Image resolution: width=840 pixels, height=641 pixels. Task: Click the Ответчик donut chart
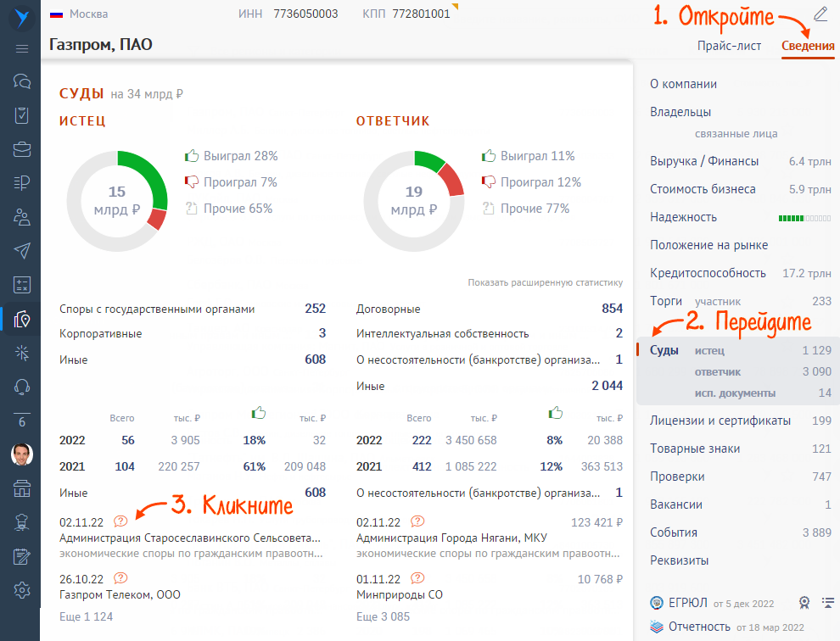pyautogui.click(x=413, y=201)
